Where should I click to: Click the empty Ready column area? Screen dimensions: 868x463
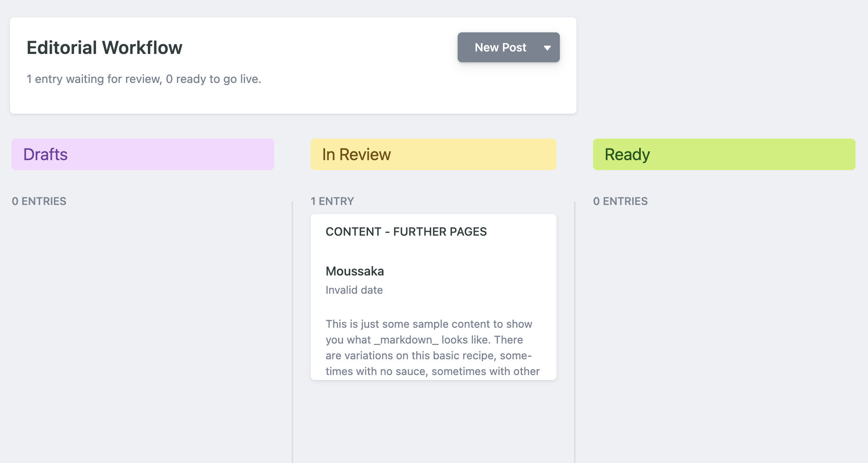[724, 332]
